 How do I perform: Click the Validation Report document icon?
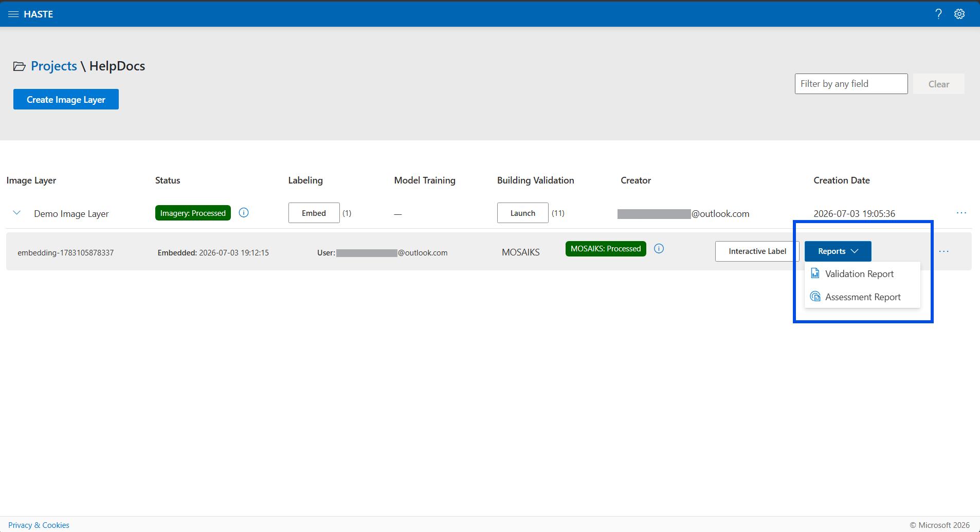pos(815,273)
